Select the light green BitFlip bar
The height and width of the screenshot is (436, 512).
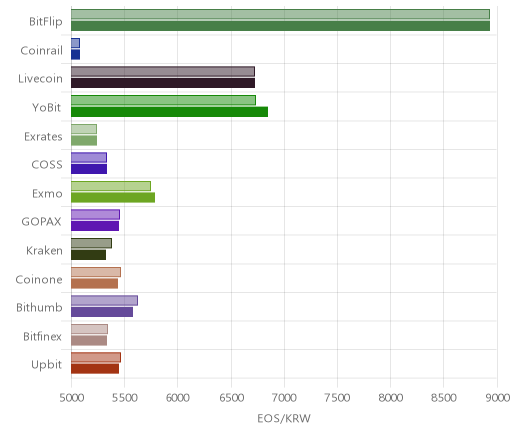(280, 14)
